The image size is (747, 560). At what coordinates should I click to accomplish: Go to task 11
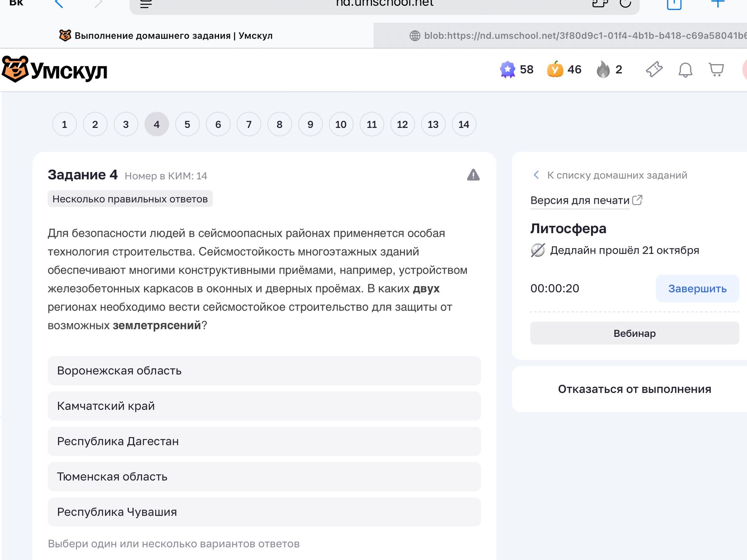tap(372, 124)
